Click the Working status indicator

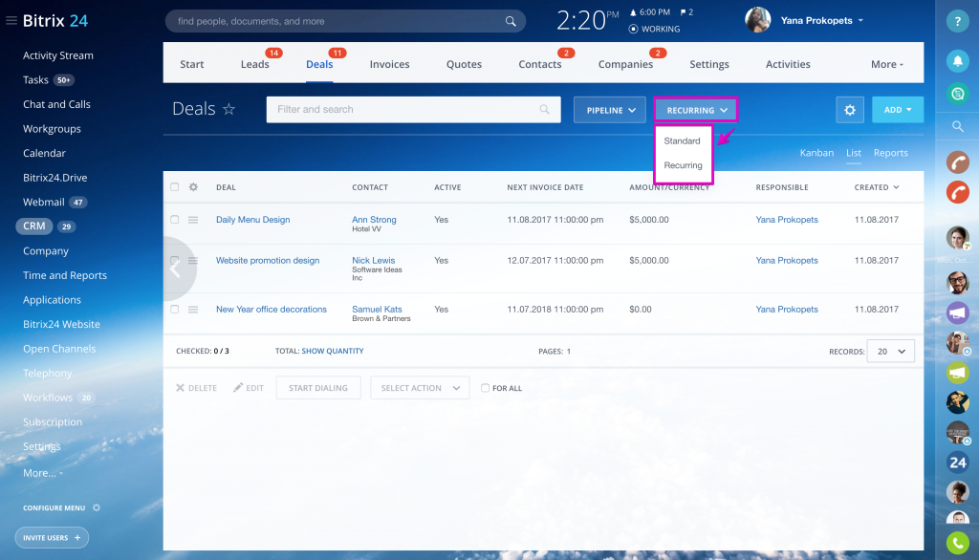pos(654,29)
